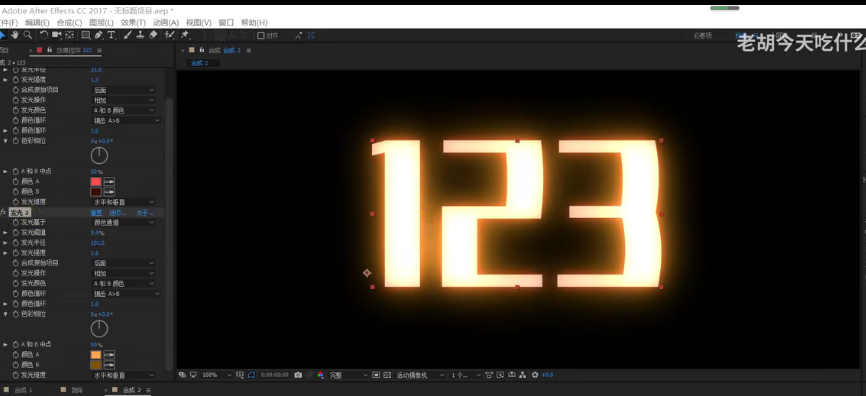Click the grid and guide options icon
This screenshot has width=866, height=396.
[x=240, y=375]
